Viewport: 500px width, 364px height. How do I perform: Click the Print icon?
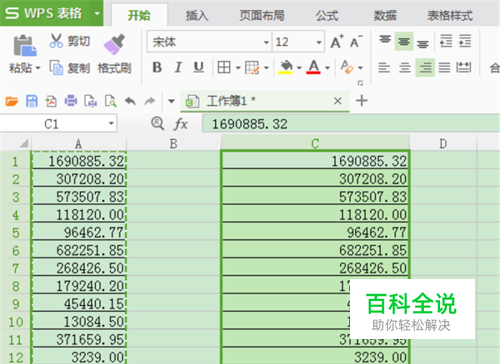(71, 101)
